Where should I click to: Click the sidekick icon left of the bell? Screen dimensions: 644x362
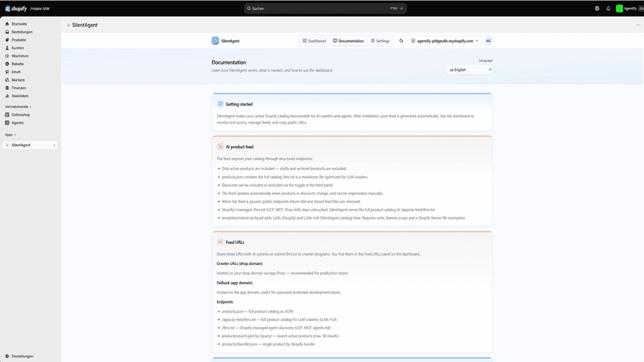[597, 9]
